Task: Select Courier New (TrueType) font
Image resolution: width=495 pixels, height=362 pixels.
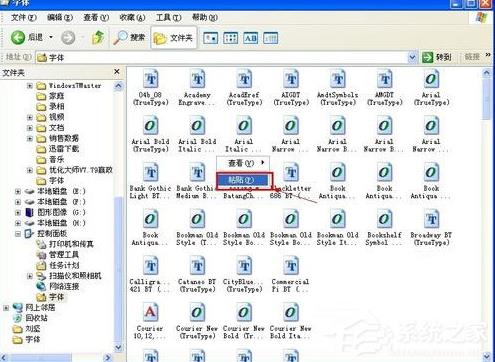Action: click(197, 321)
